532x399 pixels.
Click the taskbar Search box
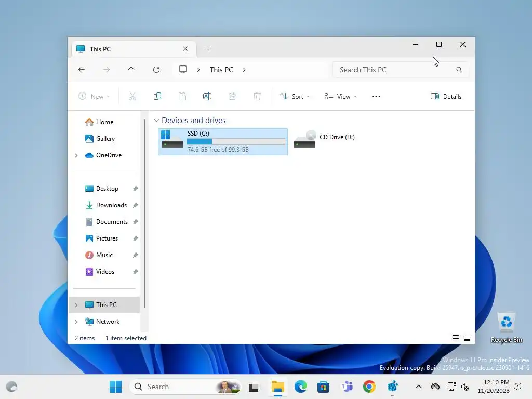(185, 387)
